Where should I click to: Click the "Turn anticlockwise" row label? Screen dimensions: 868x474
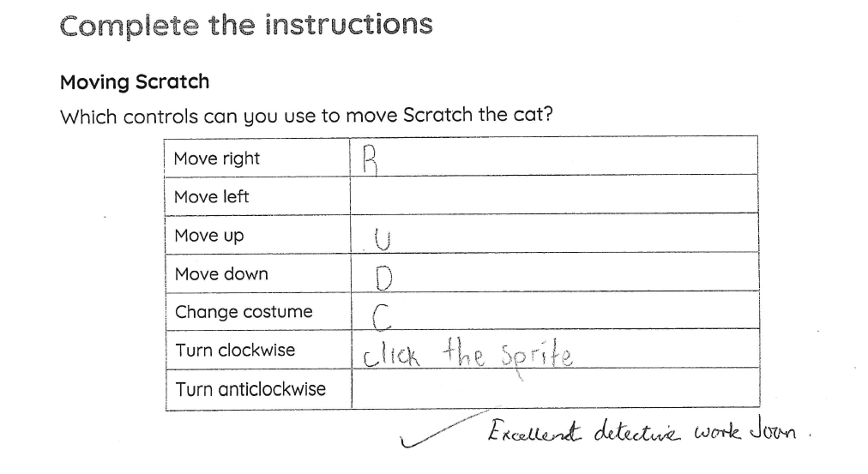click(x=250, y=389)
